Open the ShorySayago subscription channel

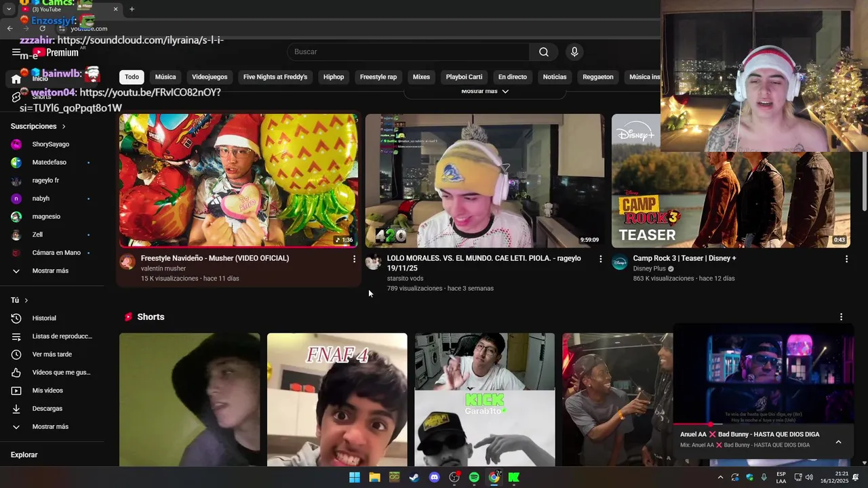coord(52,144)
